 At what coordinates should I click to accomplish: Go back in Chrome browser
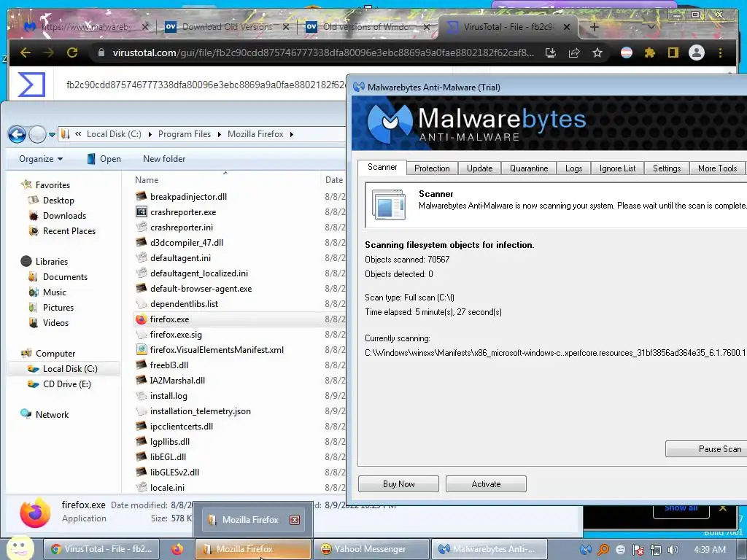click(26, 52)
